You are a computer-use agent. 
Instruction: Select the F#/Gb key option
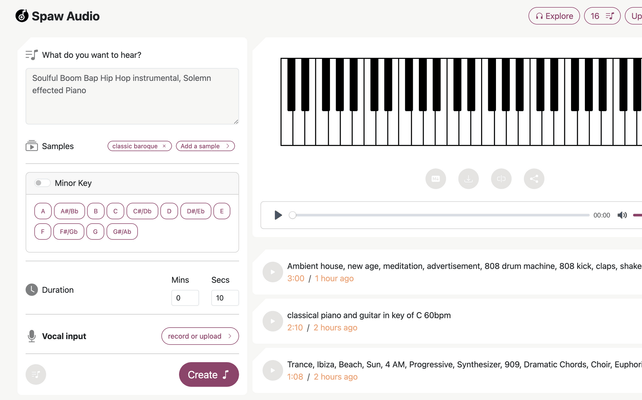(69, 232)
